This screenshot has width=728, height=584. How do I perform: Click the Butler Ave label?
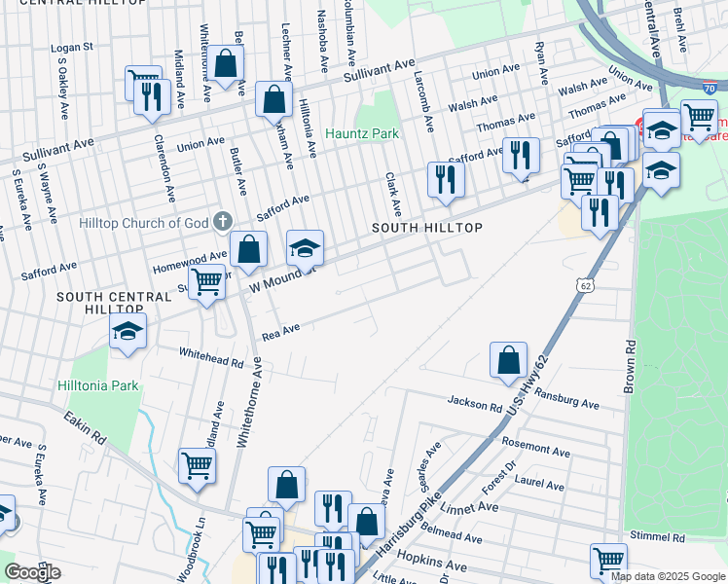click(x=238, y=171)
